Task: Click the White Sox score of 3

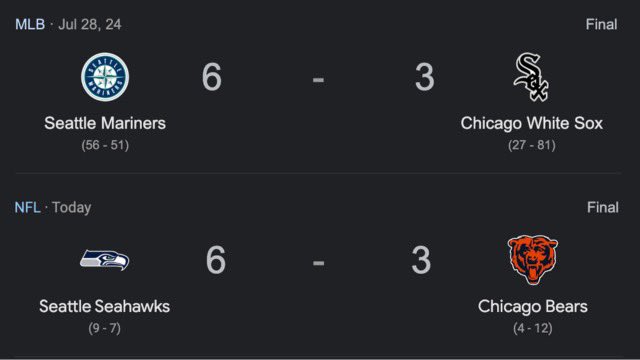Action: coord(424,77)
